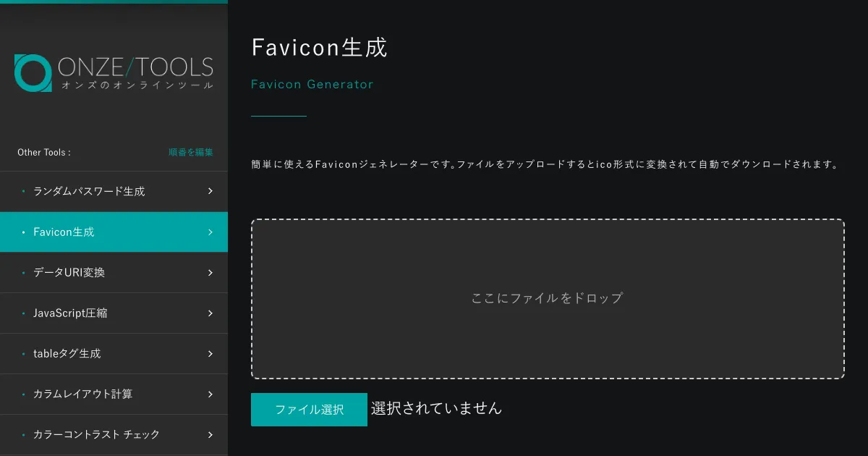Image resolution: width=868 pixels, height=456 pixels.
Task: Click the ここにファイルをドロップ drop zone
Action: click(x=547, y=298)
